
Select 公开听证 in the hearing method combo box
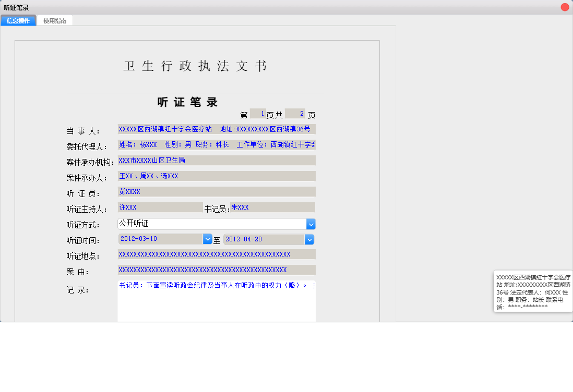209,224
